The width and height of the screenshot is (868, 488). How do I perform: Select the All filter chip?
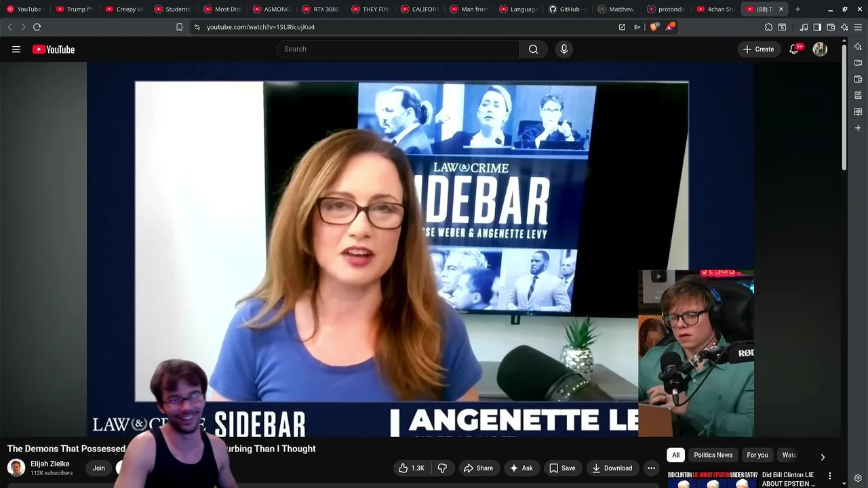pos(675,455)
